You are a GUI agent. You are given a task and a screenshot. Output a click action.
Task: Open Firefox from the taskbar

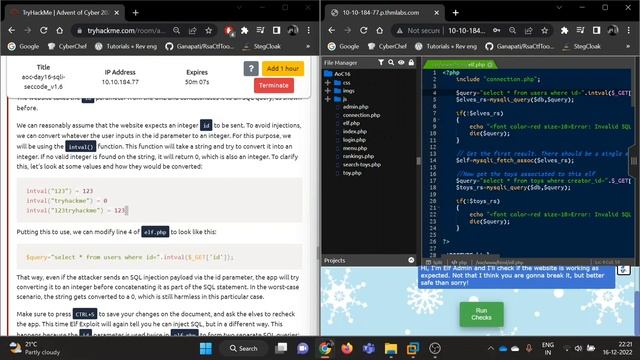[347, 348]
